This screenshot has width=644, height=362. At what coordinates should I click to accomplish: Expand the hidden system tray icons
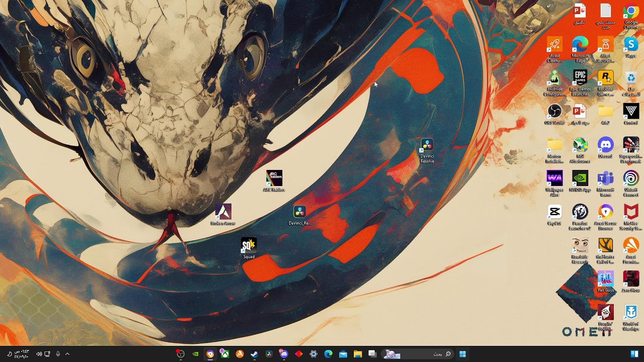click(x=67, y=354)
